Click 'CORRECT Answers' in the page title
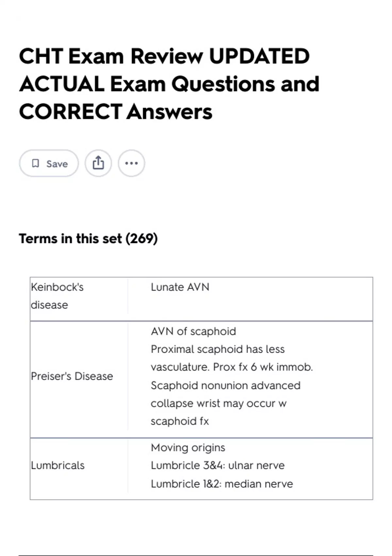This screenshot has width=392, height=556. pos(116,112)
